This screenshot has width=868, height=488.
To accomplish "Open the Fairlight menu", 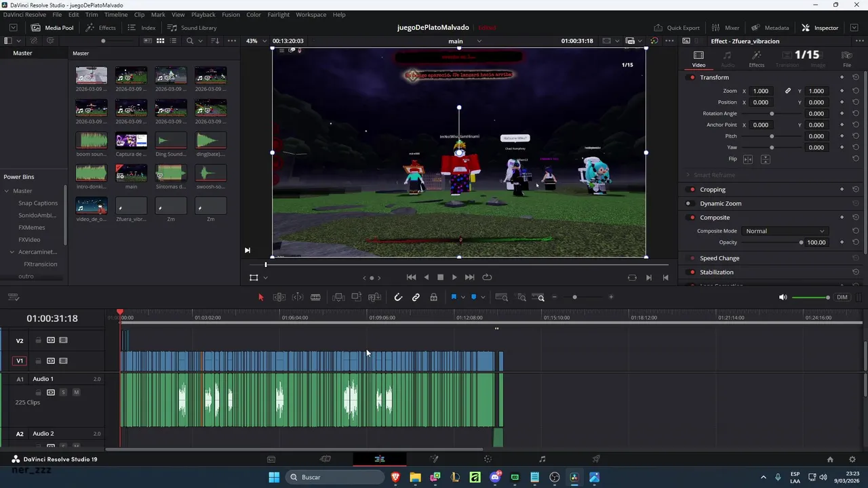I will point(278,14).
